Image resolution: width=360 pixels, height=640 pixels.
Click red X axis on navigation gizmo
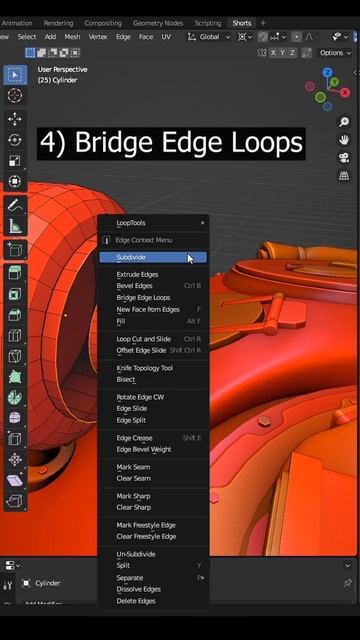pos(345,92)
